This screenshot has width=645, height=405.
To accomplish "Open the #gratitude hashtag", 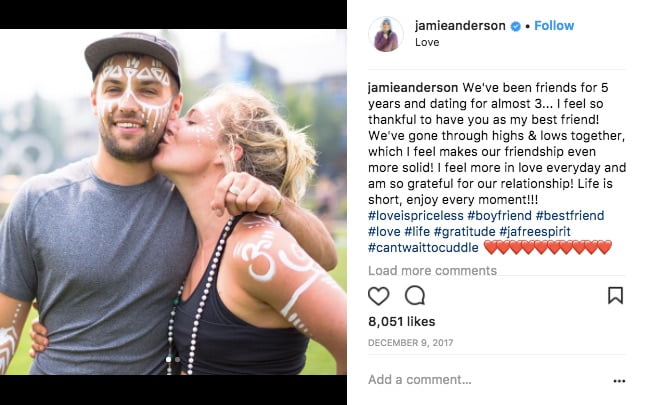I will 464,231.
